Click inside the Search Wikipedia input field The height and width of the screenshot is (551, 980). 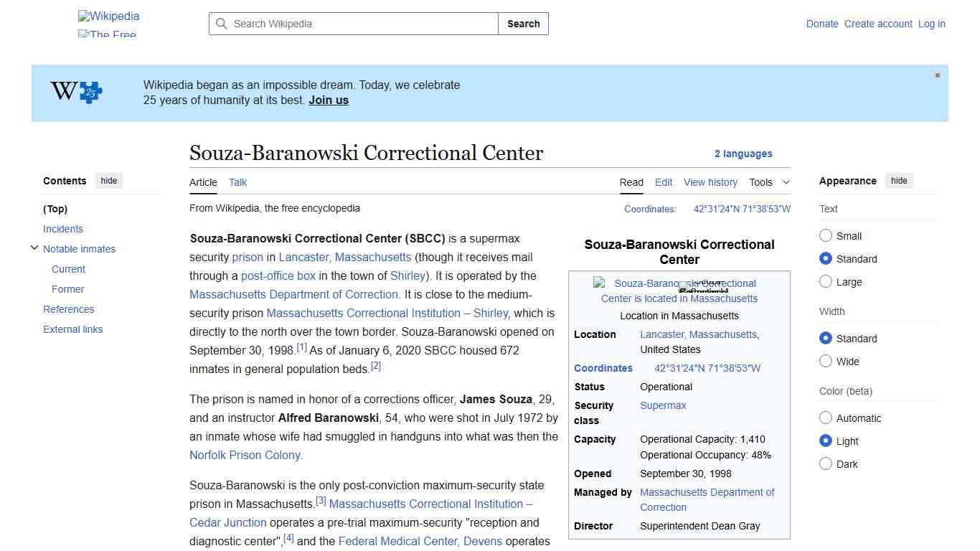tap(352, 24)
